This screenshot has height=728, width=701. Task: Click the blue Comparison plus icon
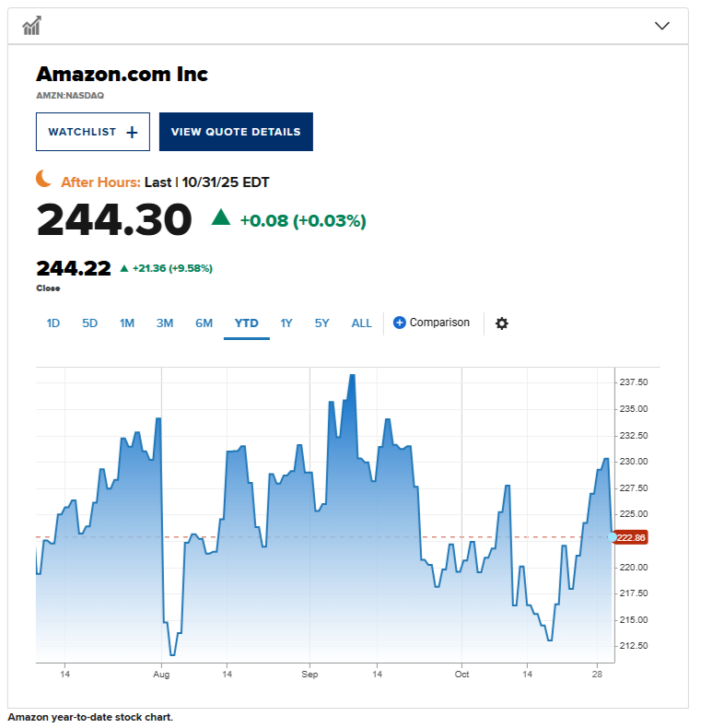click(400, 323)
